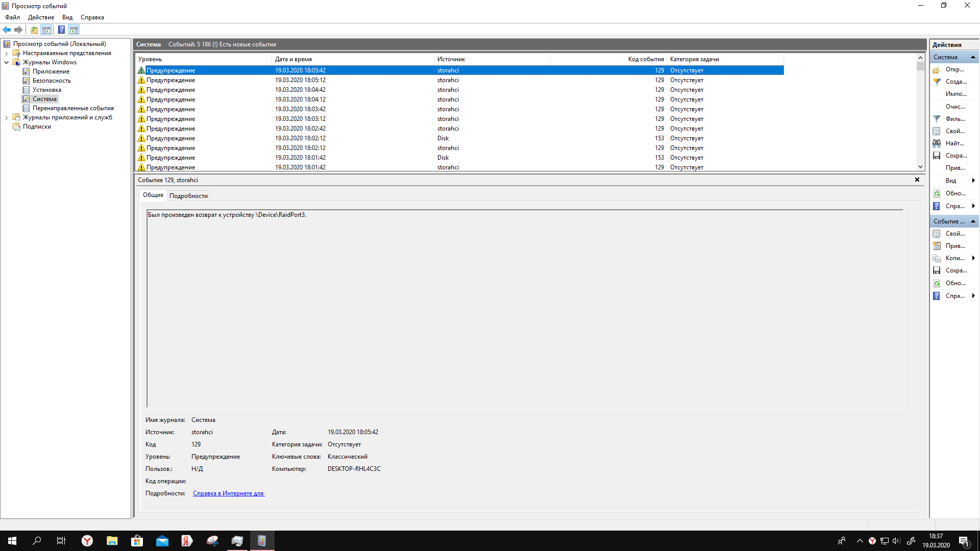
Task: Click the grey Forward arrow in toolbar
Action: [x=18, y=30]
